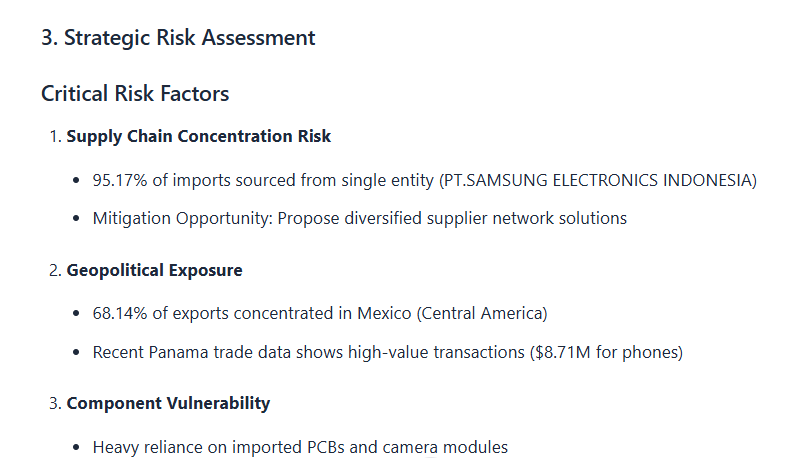Click the list number '1.' marker
This screenshot has height=458, width=796.
55,137
